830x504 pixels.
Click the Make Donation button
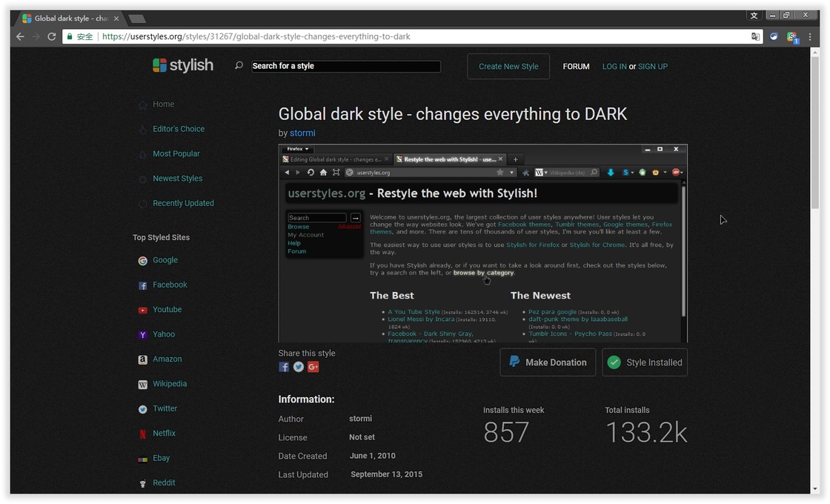tap(548, 362)
